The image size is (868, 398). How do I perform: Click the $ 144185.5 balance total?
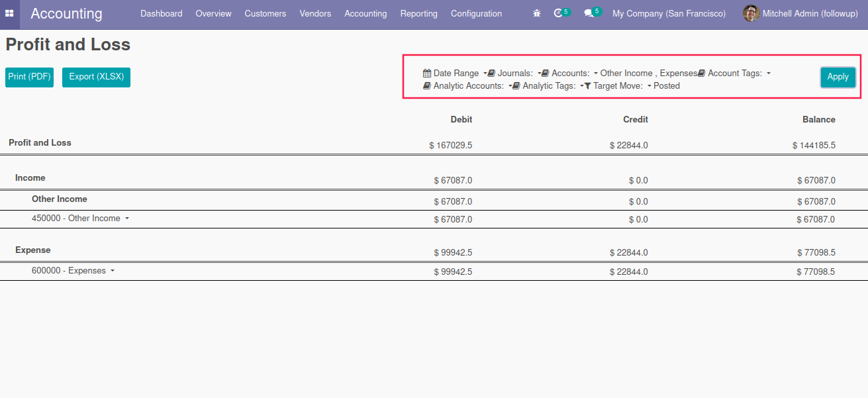(x=814, y=145)
